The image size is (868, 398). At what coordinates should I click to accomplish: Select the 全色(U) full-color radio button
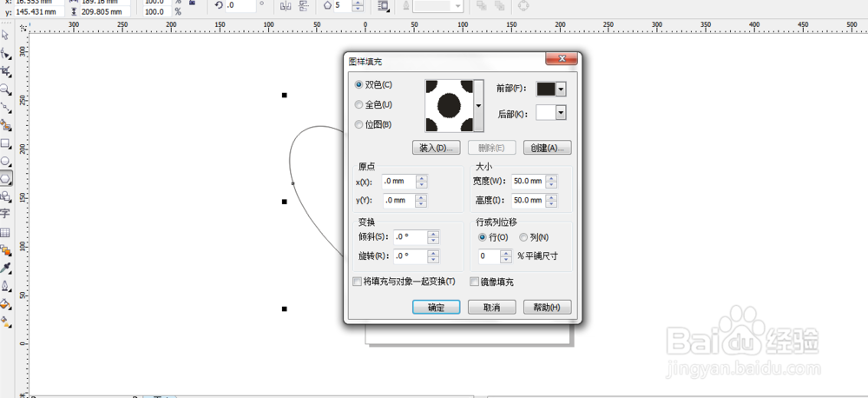[358, 105]
